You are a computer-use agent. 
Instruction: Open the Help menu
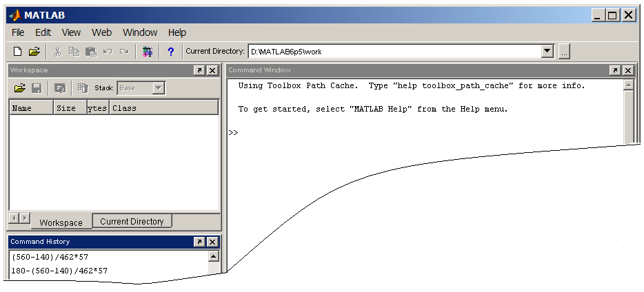(177, 32)
